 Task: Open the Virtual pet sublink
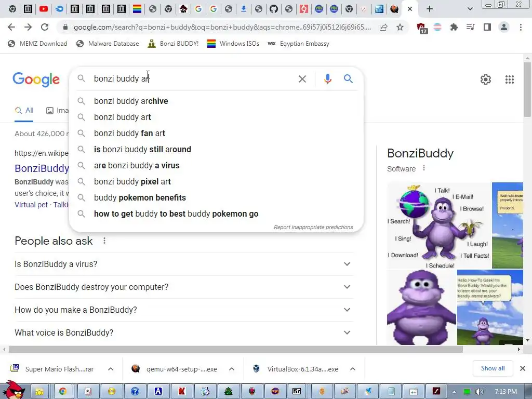click(x=31, y=205)
